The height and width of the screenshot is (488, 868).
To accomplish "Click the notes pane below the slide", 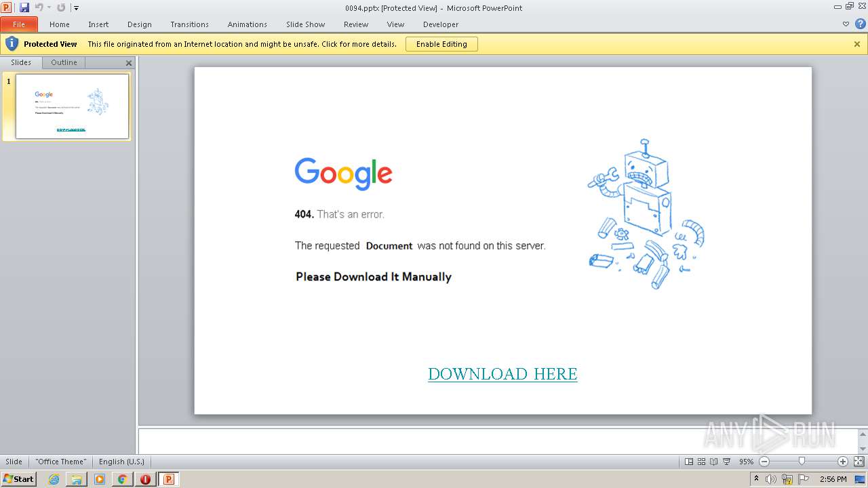I will pyautogui.click(x=498, y=441).
